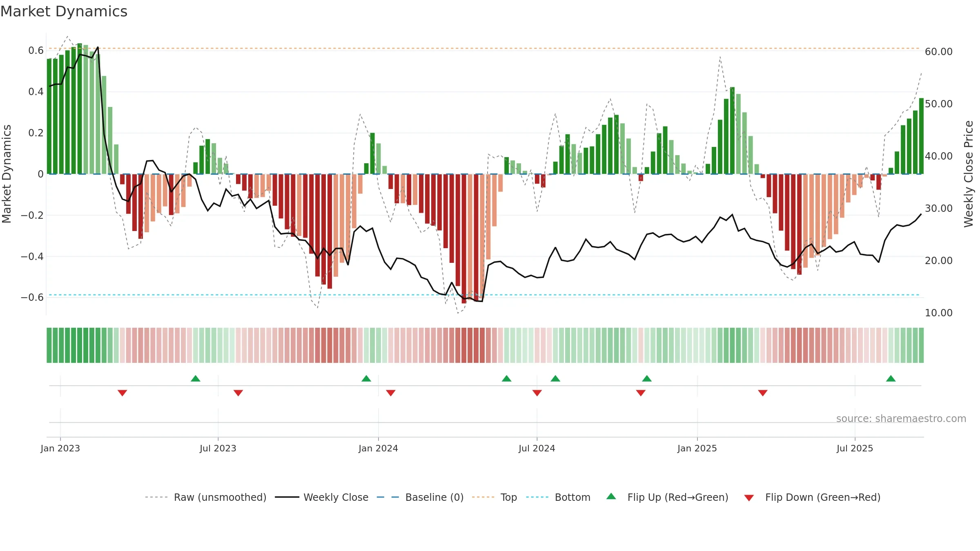Toggle the Weekly Close legend entry
980x551 pixels.
pos(322,498)
